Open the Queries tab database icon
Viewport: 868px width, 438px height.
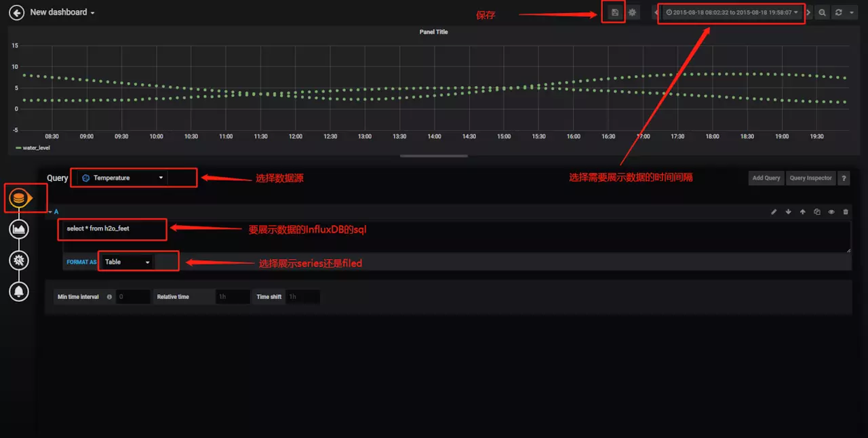pyautogui.click(x=19, y=198)
